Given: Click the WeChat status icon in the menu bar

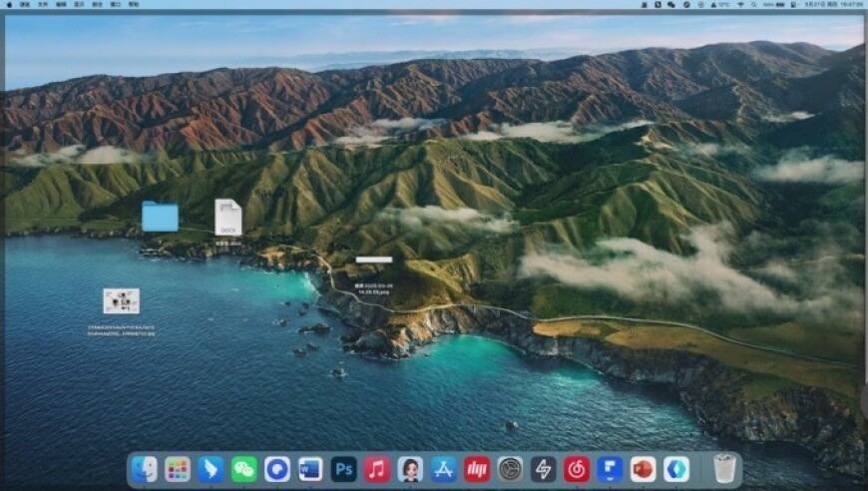Looking at the screenshot, I should point(671,4).
